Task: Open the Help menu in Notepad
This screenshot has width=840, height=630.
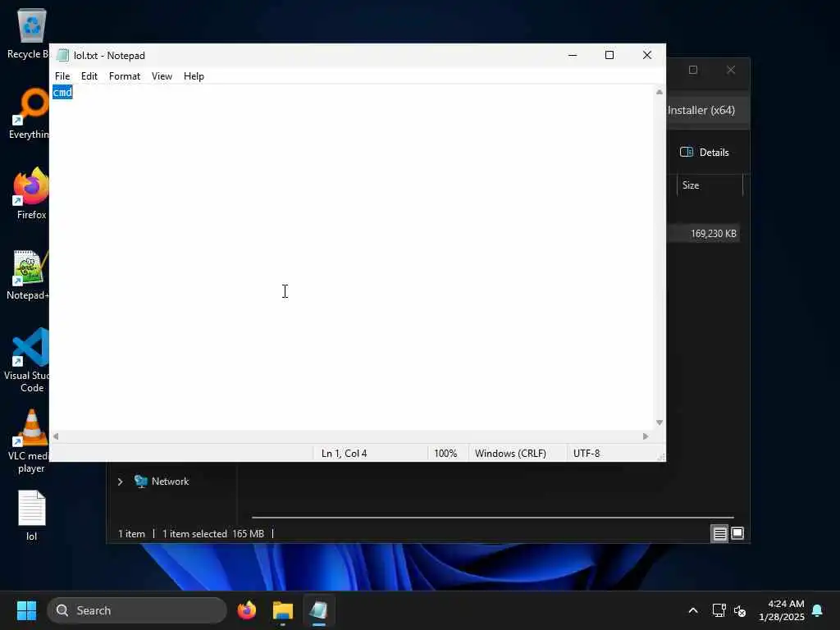Action: pos(194,76)
